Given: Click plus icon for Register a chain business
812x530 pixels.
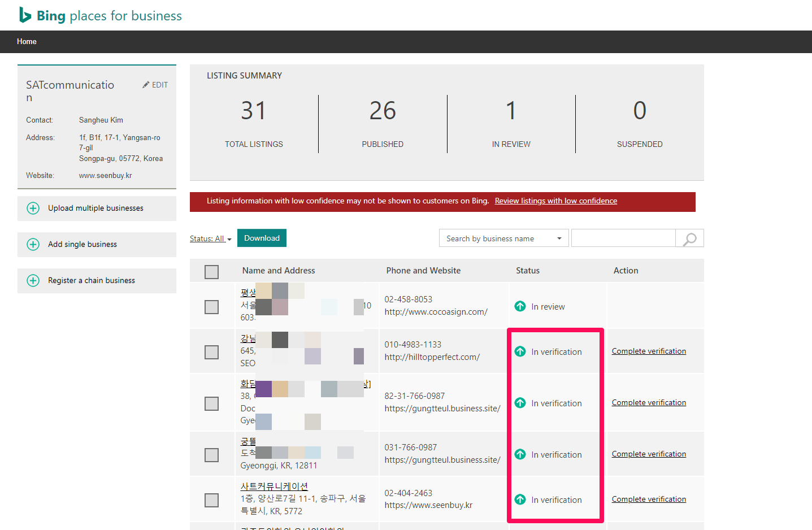Looking at the screenshot, I should click(x=33, y=280).
